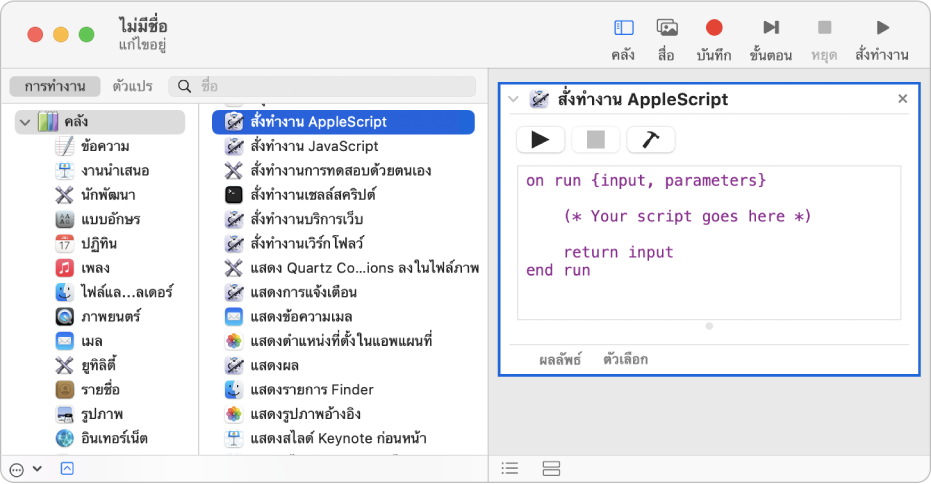Collapse the คลัง library tree

24,122
